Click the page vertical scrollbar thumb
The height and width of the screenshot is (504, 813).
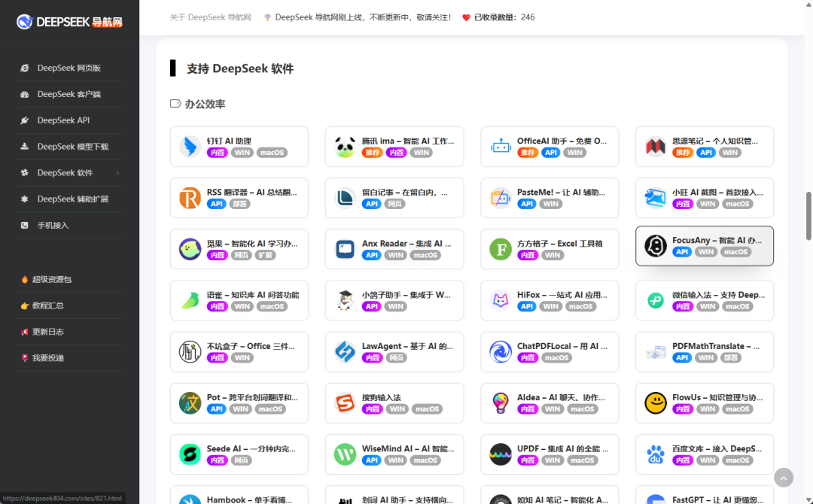click(x=808, y=215)
